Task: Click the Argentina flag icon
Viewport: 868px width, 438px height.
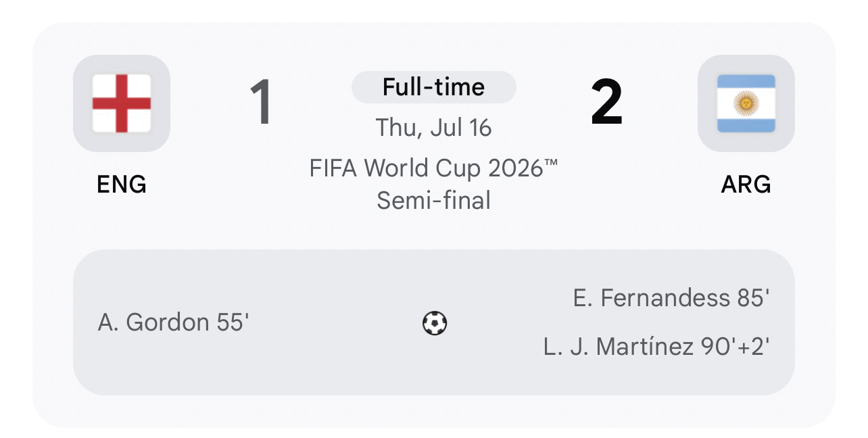Action: coord(746,103)
